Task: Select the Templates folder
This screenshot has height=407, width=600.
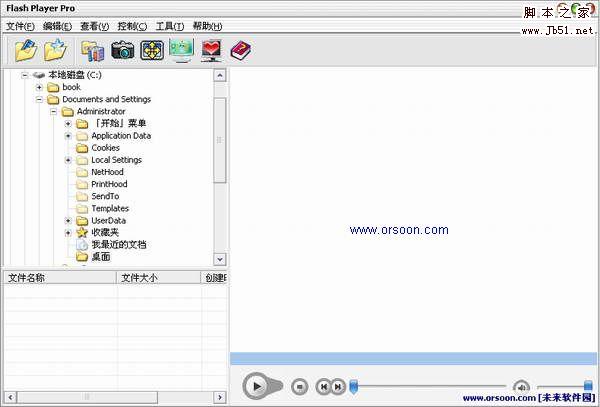Action: pyautogui.click(x=110, y=208)
